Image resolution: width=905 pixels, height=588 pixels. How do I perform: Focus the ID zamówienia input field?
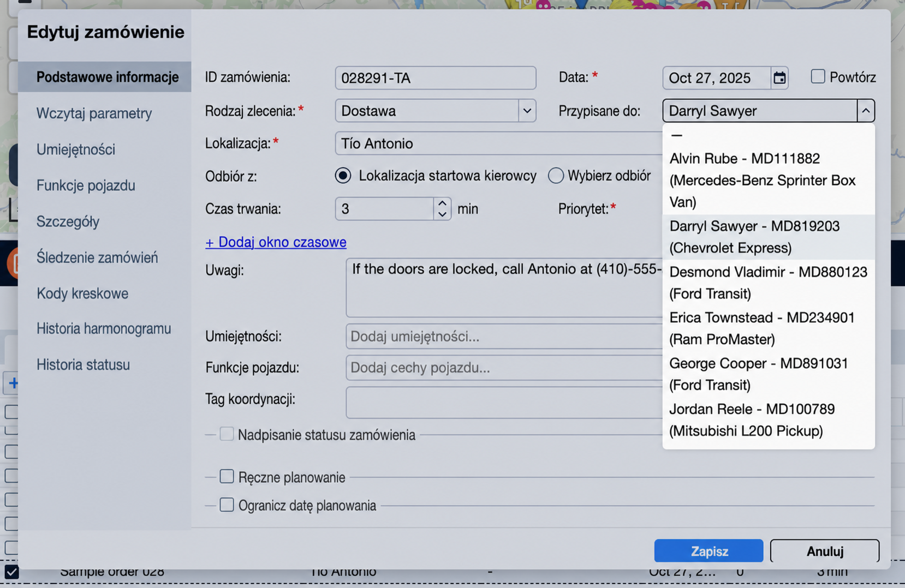point(435,78)
